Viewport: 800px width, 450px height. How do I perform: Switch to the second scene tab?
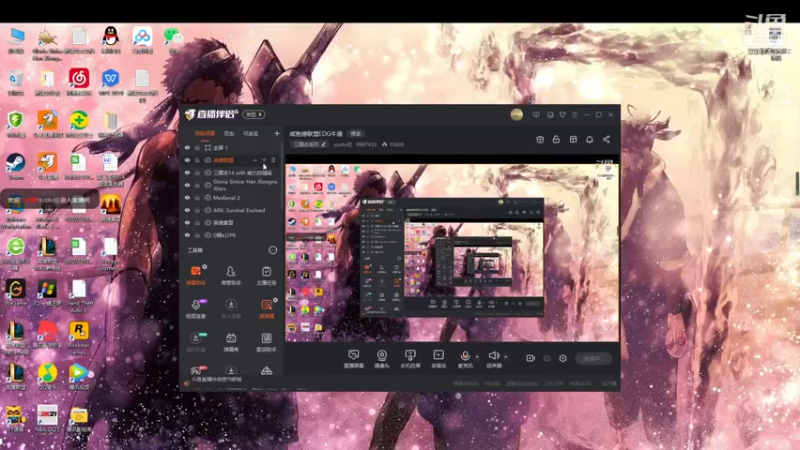pos(229,134)
